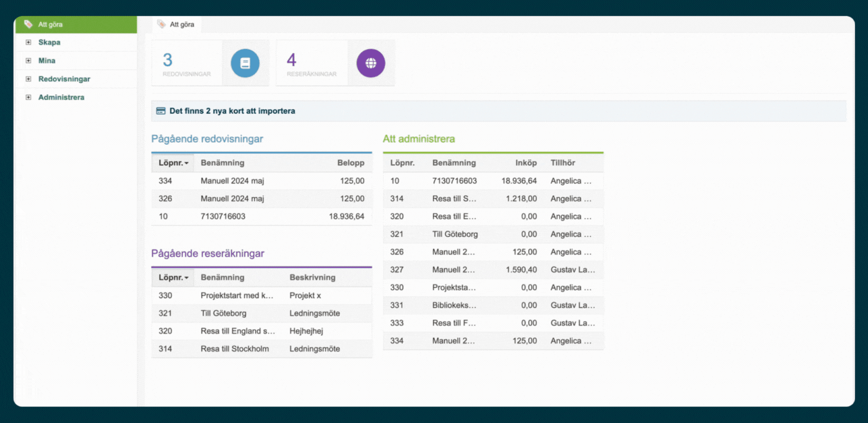Sort Pågående reseräkningar by Löpnr. dropdown

click(173, 278)
